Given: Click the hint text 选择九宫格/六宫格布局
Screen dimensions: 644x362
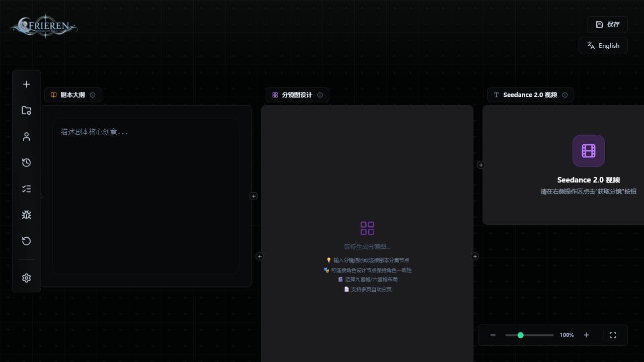Looking at the screenshot, I should tap(371, 280).
